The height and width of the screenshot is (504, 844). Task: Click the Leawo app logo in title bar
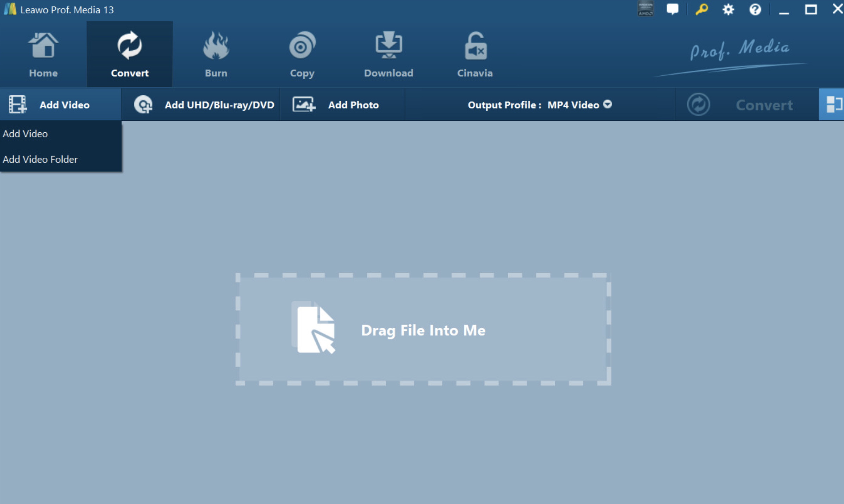tap(10, 9)
